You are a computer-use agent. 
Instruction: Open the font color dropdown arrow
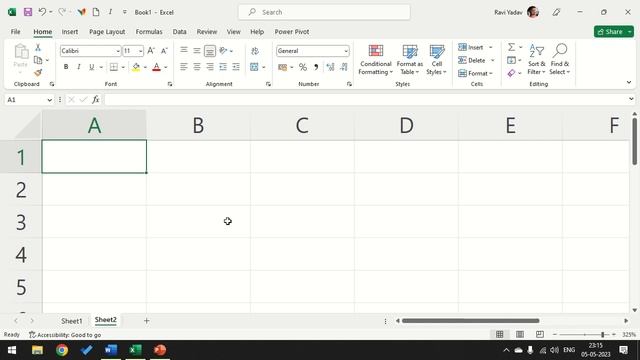tap(166, 67)
